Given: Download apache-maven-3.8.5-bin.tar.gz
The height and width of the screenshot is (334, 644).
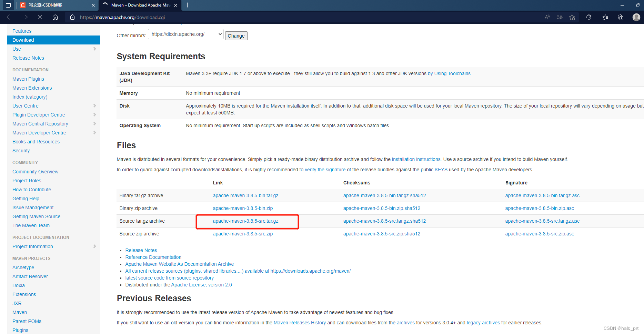Looking at the screenshot, I should 245,195.
